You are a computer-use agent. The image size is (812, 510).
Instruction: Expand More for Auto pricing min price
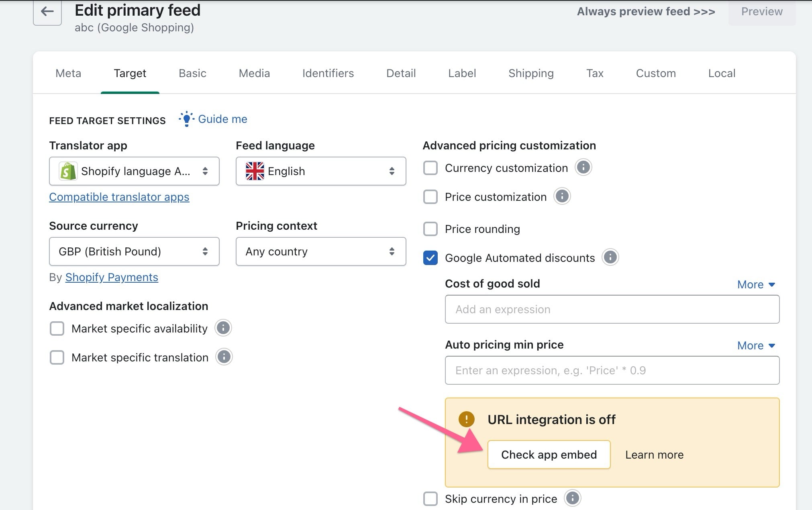(x=756, y=345)
